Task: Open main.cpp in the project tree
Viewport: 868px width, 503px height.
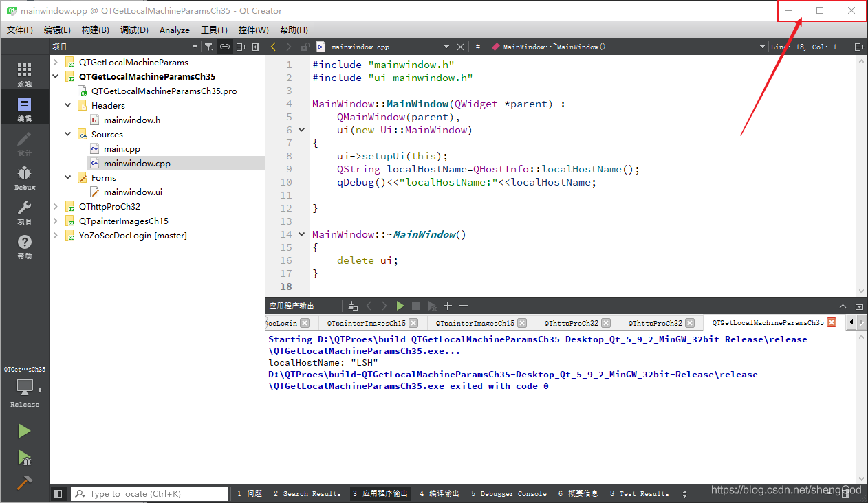Action: coord(122,148)
